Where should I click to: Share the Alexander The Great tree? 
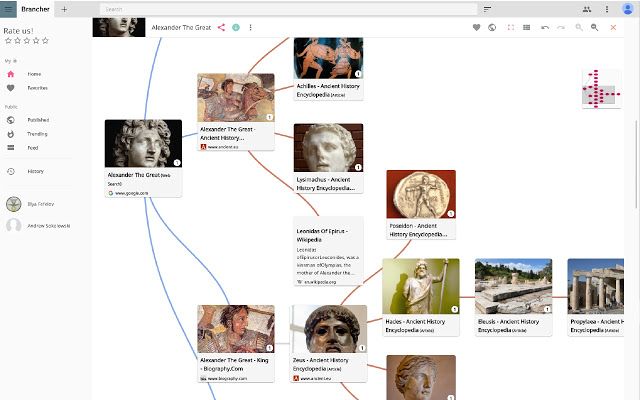(x=221, y=27)
